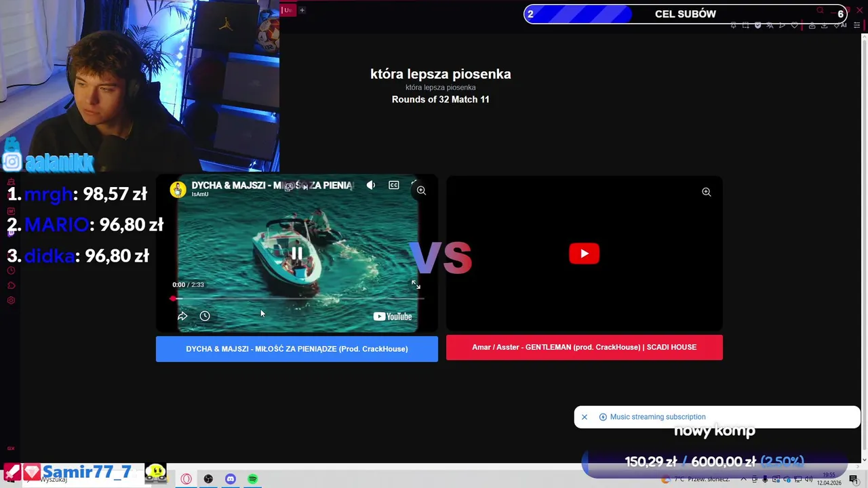This screenshot has height=488, width=868.
Task: Open the weather widget showing 7°C
Action: click(x=696, y=479)
